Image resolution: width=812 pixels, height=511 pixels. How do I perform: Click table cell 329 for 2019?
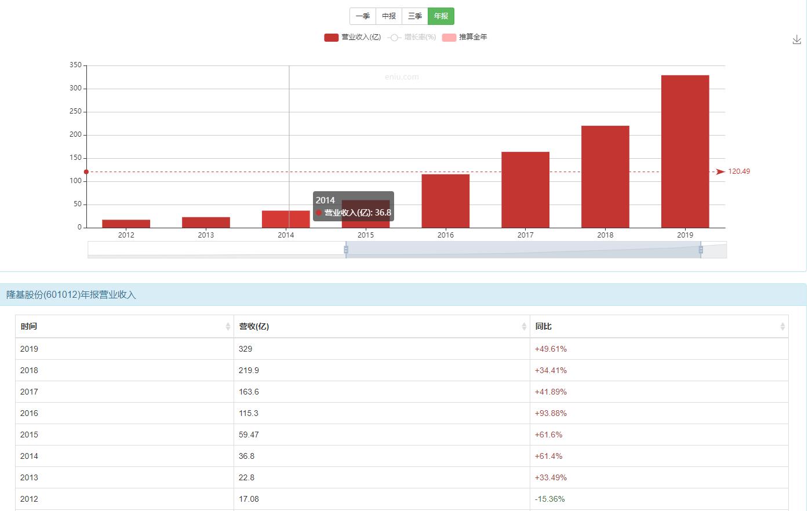click(x=382, y=349)
